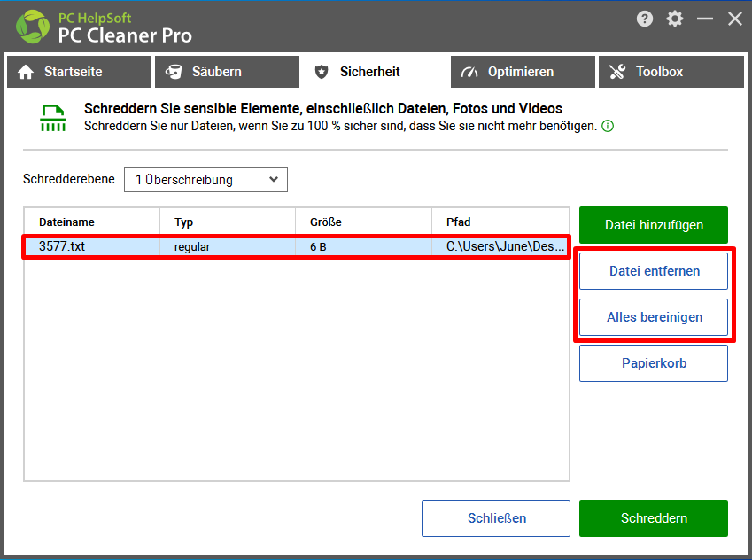Expand the Schredderebene dropdown arrow
This screenshot has width=752, height=560.
click(274, 180)
